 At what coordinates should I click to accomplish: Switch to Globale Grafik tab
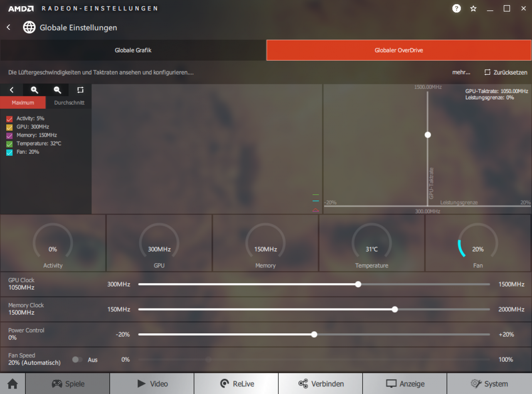(x=133, y=50)
